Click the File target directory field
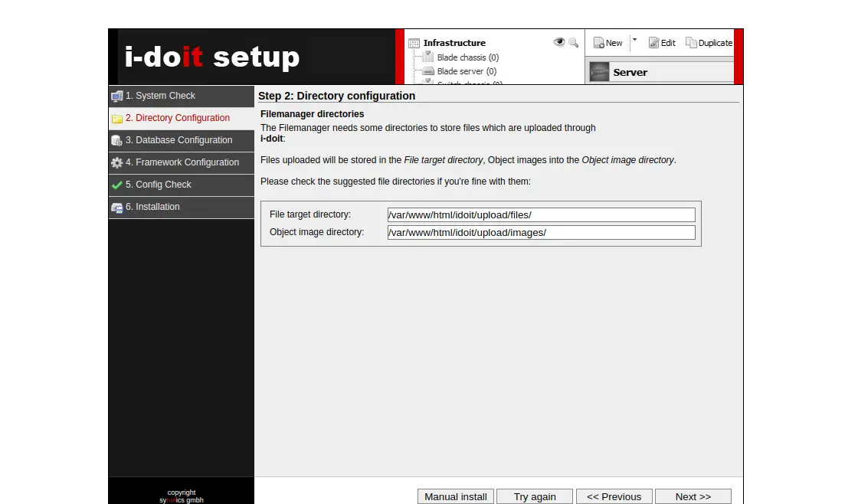Image resolution: width=858 pixels, height=504 pixels. coord(541,214)
